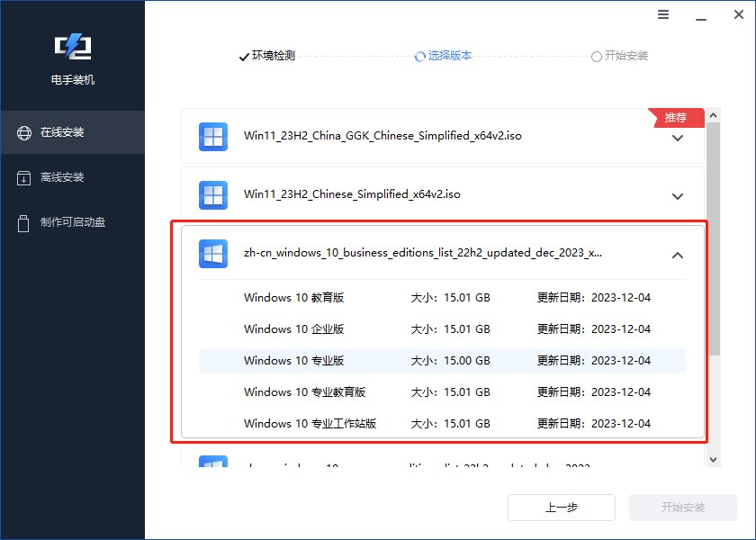The image size is (756, 540).
Task: Click the Windows icon next to the highlighted Windows 10 ISO
Action: [212, 253]
